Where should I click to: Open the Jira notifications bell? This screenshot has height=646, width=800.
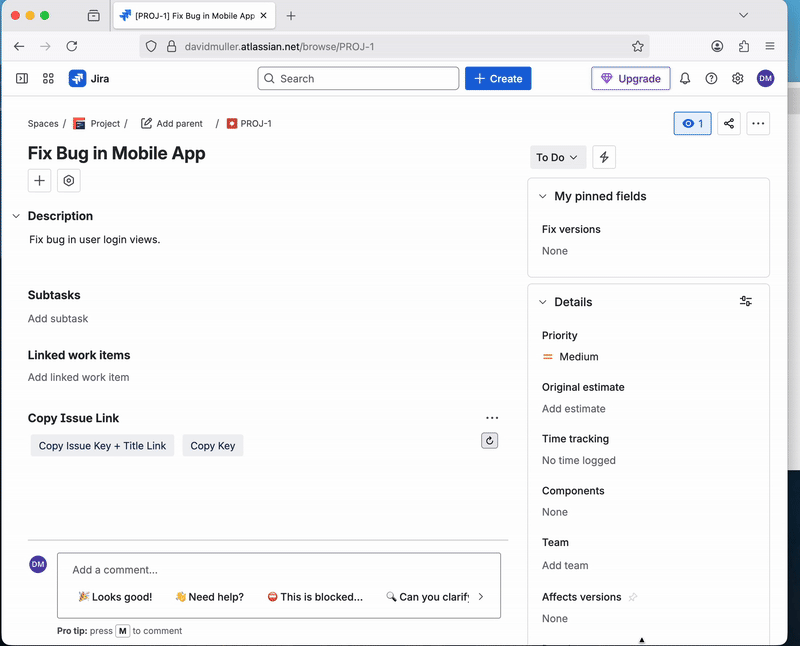click(685, 79)
